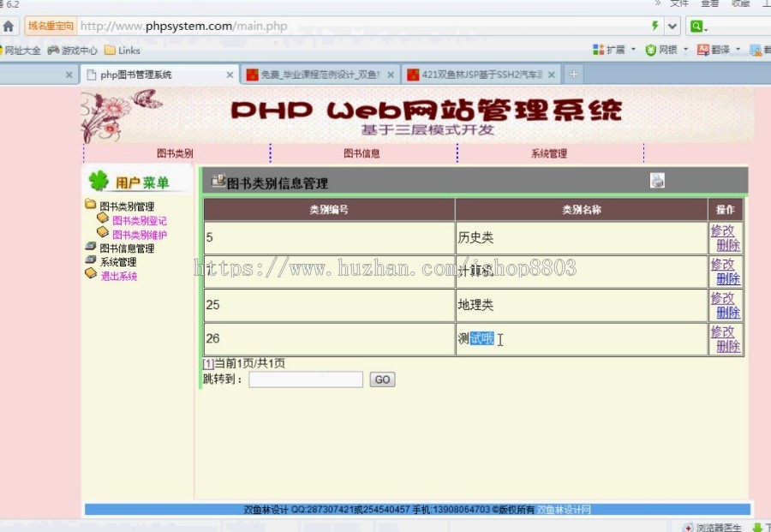Click 修改 for the 历史类 category
The image size is (771, 532).
pos(726,230)
